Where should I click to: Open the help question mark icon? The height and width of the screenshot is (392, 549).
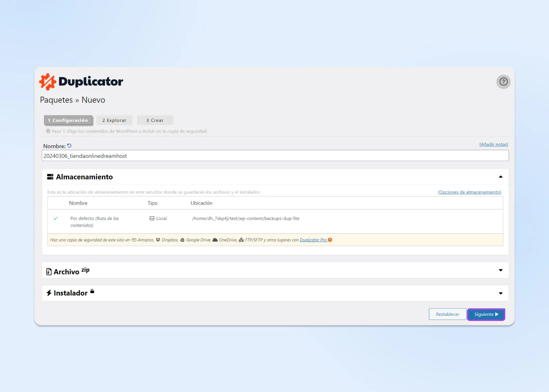click(503, 82)
